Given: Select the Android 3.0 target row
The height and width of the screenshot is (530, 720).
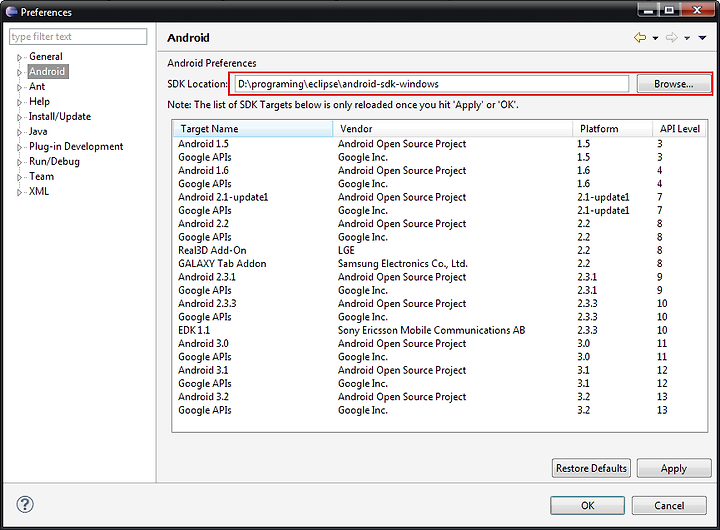Looking at the screenshot, I should pos(440,344).
